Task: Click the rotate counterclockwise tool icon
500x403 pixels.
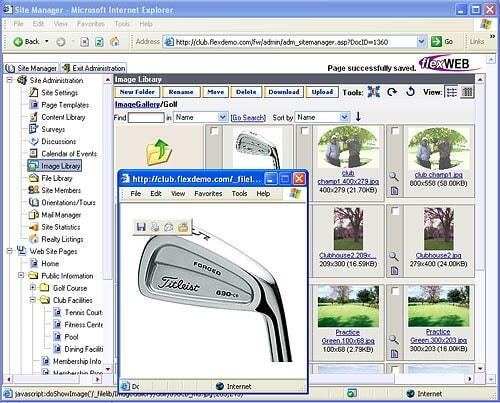Action: point(410,91)
